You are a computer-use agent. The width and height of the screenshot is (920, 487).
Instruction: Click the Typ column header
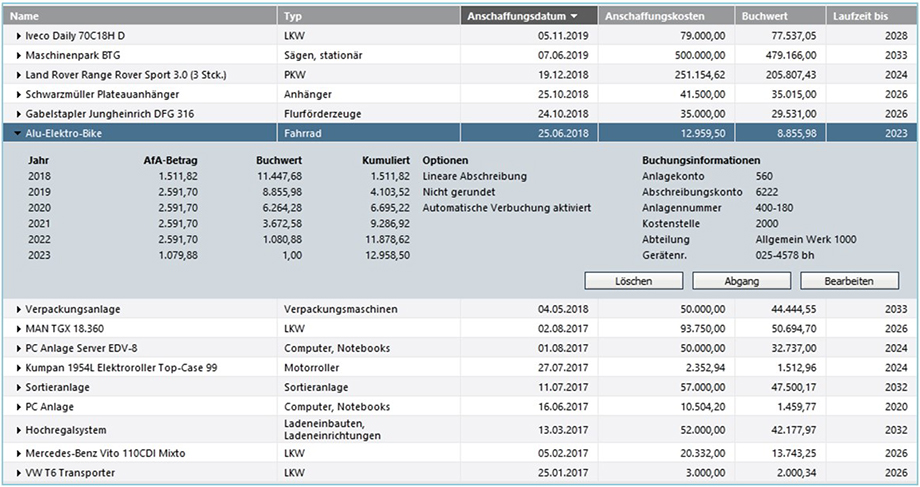coord(368,16)
